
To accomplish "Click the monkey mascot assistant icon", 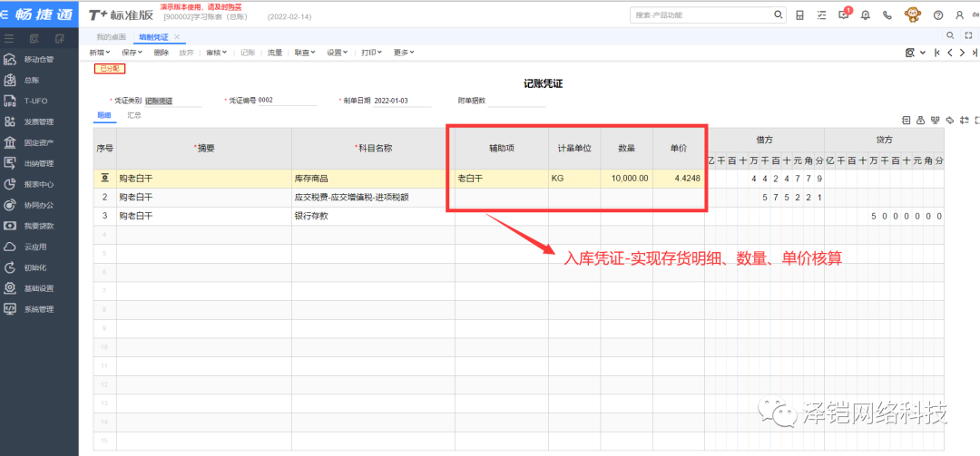I will click(913, 15).
